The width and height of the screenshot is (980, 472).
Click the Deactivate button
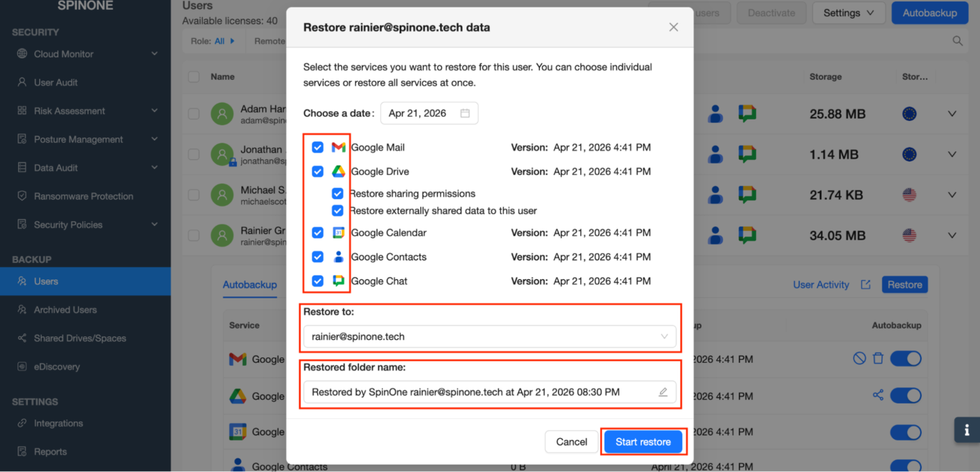(771, 13)
